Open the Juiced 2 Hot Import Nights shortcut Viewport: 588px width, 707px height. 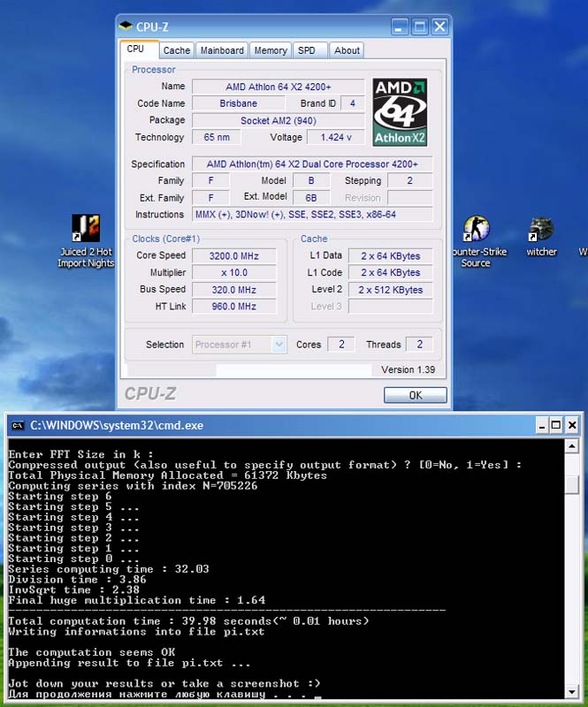86,241
